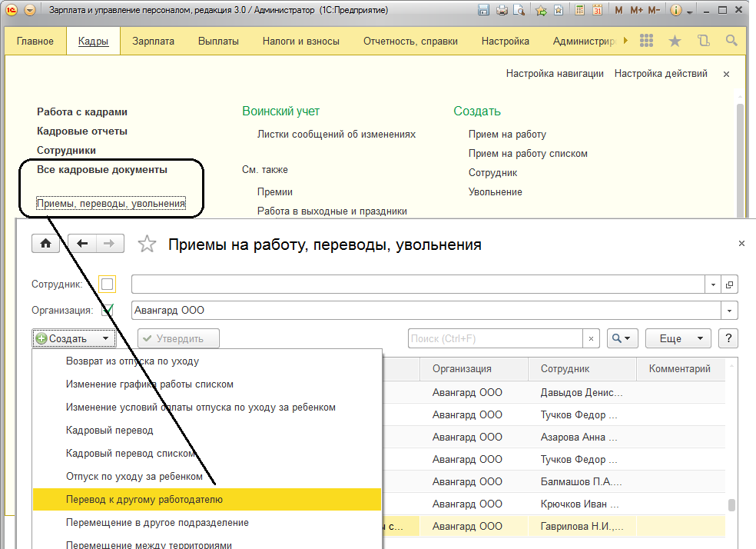Uncheck the Организация filter checkbox

pos(108,311)
